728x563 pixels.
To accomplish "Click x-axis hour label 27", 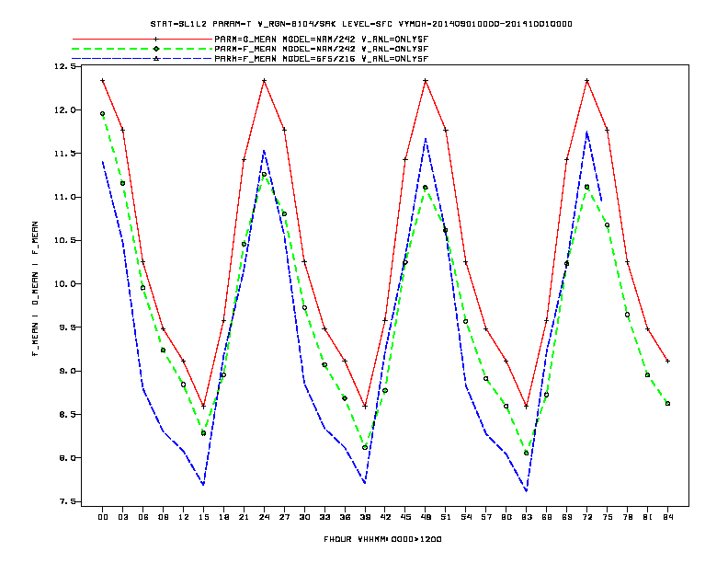I will tap(284, 517).
